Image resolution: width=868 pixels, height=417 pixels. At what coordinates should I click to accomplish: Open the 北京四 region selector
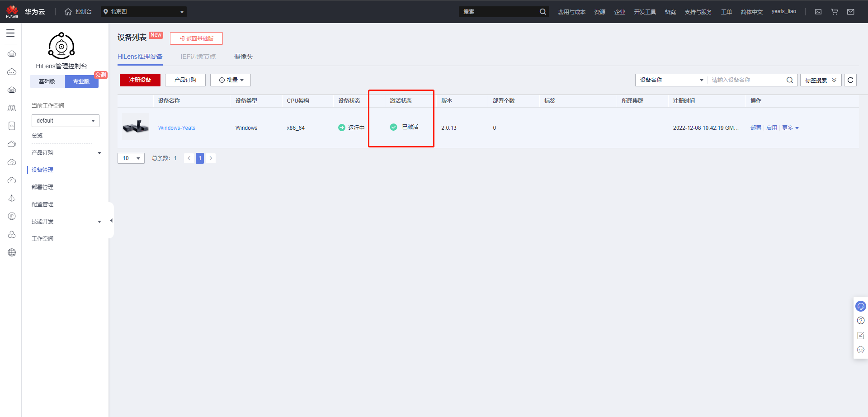tap(144, 12)
